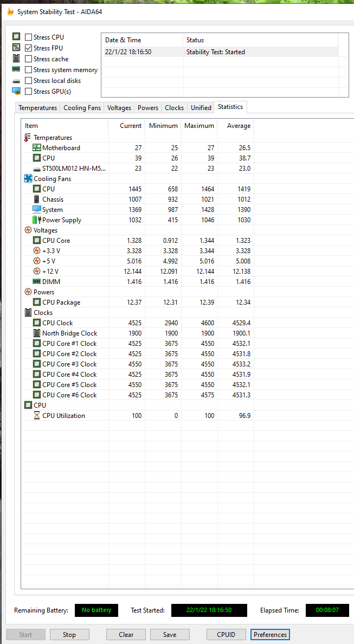Click the System fan monitor icon
Screen dimensions: 354x644
(37, 209)
